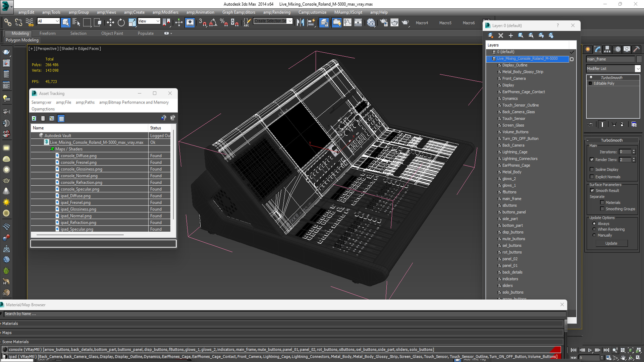Open the Create command panel tab
Image resolution: width=644 pixels, height=362 pixels.
click(x=588, y=49)
